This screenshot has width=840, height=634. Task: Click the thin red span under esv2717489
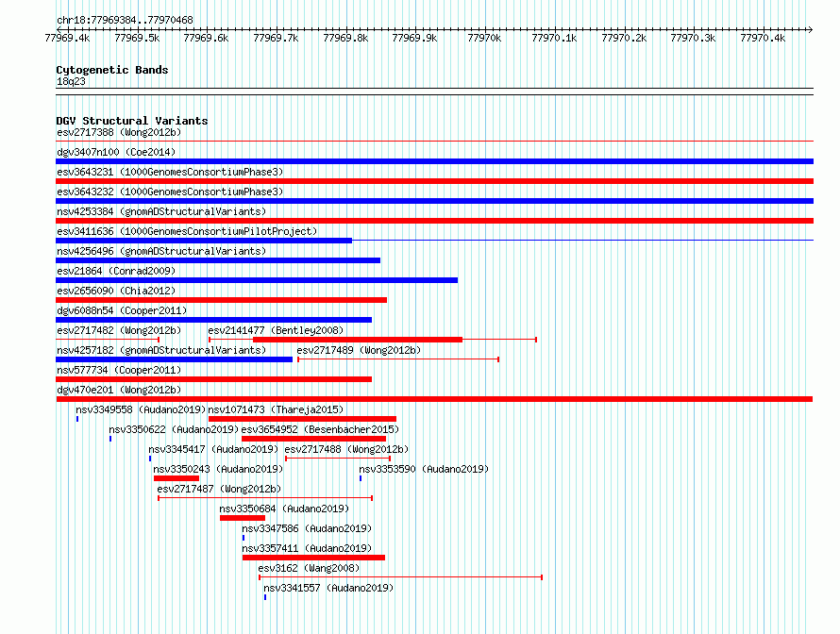(x=398, y=359)
